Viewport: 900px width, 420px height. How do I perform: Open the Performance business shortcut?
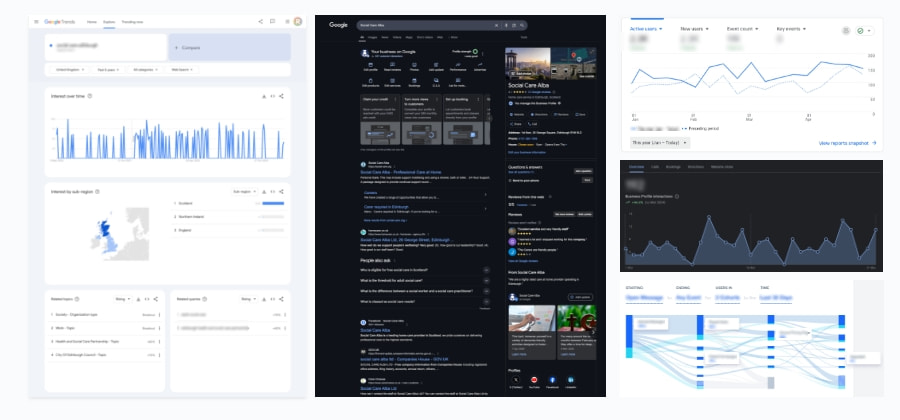(x=458, y=67)
